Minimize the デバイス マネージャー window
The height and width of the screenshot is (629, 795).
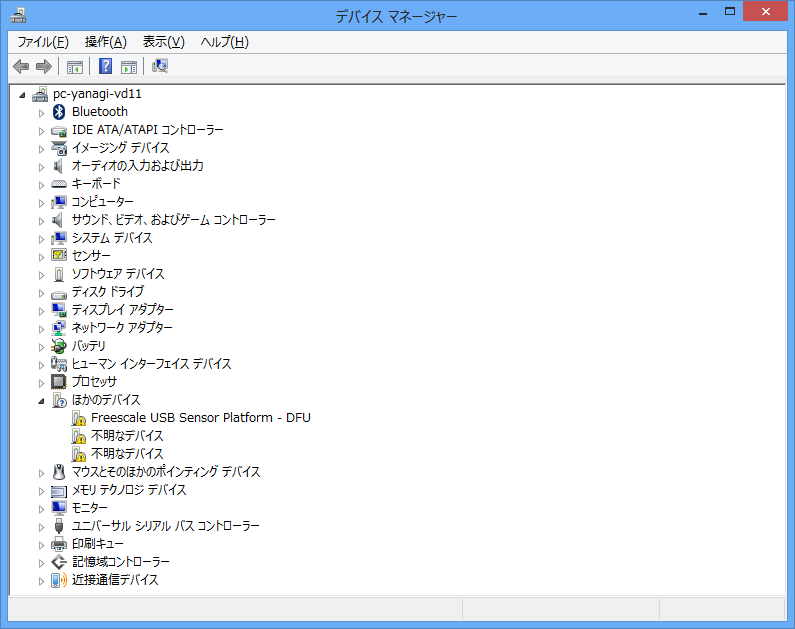[x=703, y=12]
